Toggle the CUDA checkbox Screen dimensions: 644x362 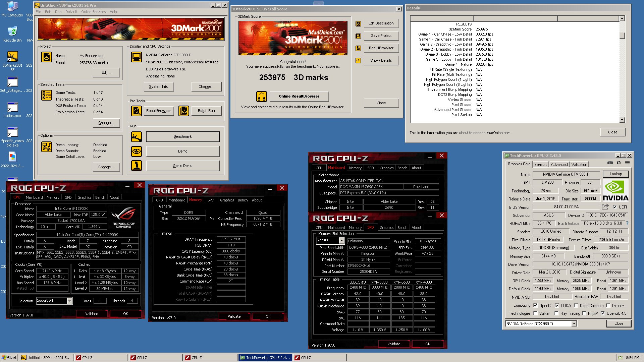[557, 306]
